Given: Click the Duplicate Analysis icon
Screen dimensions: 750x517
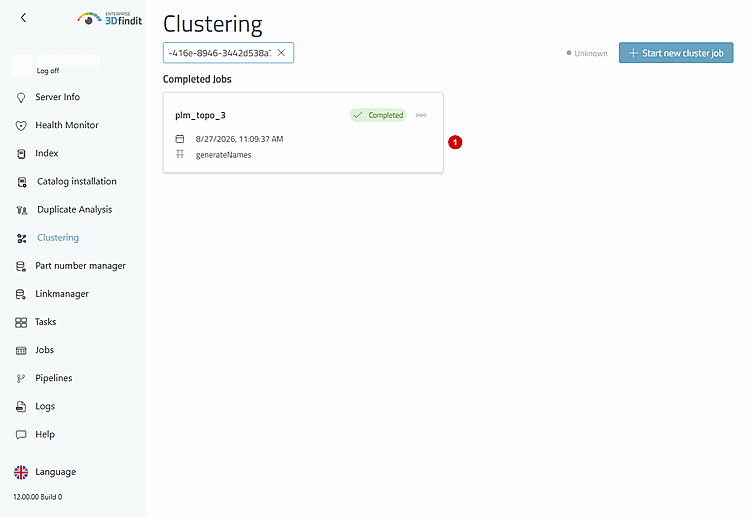Looking at the screenshot, I should click(22, 210).
